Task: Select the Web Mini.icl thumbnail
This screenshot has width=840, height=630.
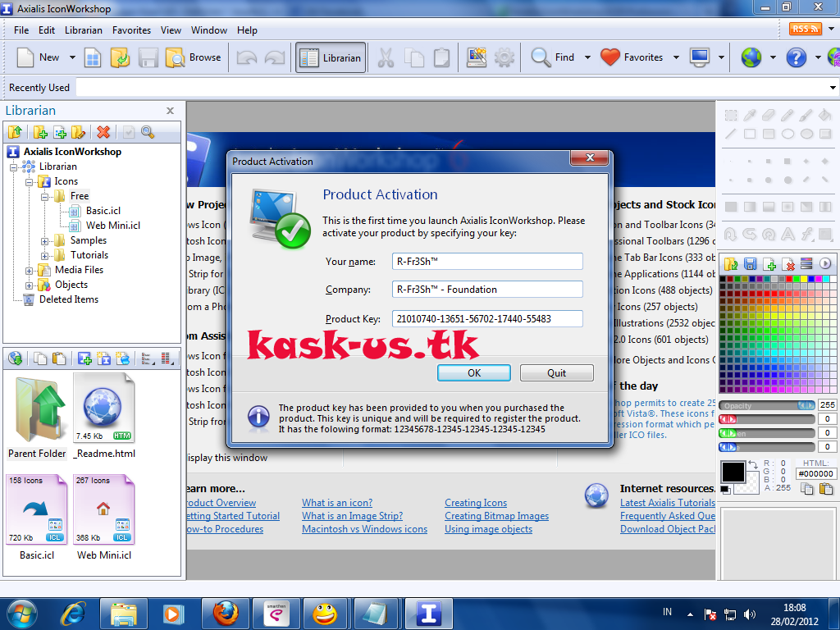Action: point(104,510)
